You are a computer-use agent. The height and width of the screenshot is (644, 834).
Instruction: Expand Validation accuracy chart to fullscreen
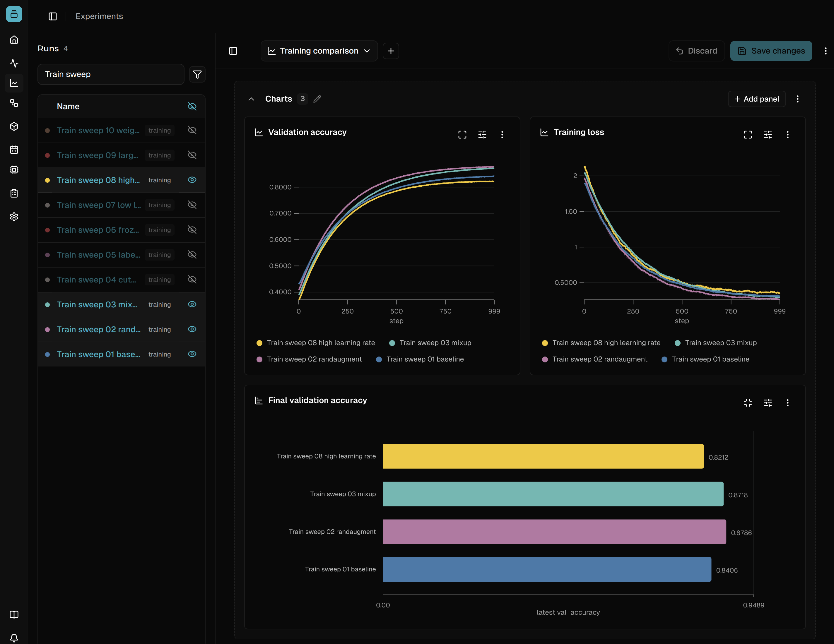pos(462,134)
